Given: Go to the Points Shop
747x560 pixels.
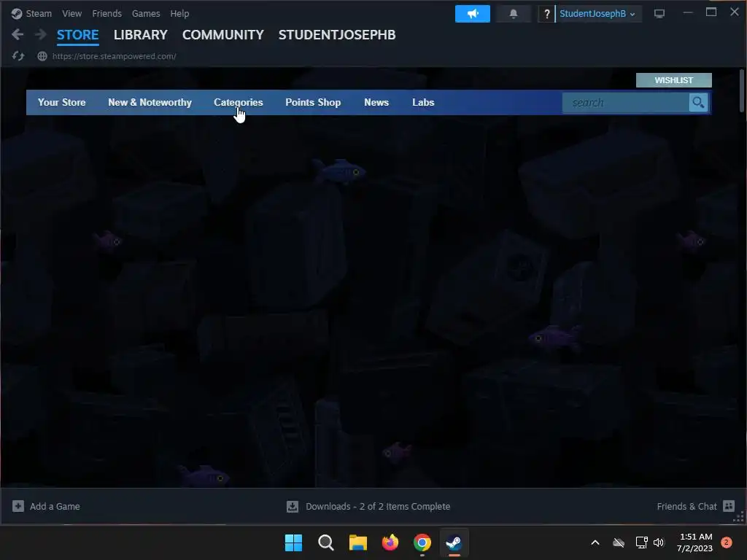Looking at the screenshot, I should 313,102.
